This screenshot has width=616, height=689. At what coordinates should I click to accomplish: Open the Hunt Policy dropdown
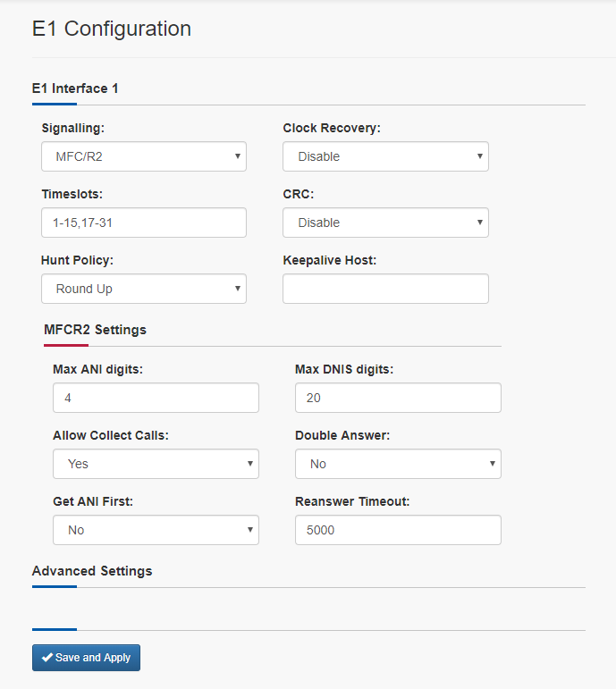coord(144,289)
